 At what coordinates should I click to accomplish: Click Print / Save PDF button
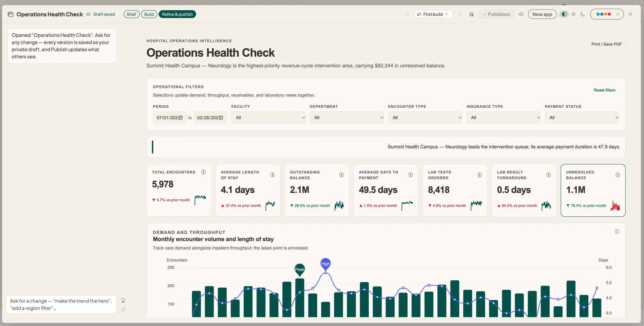click(x=607, y=44)
